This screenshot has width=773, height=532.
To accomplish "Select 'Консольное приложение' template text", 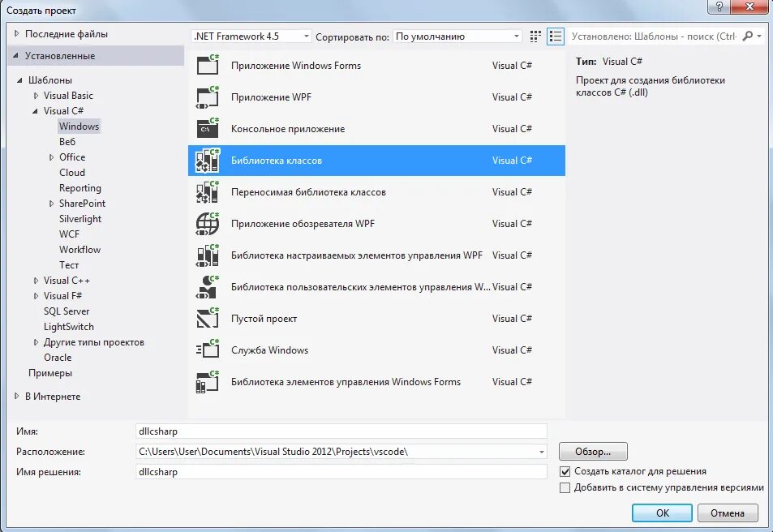I will pyautogui.click(x=288, y=129).
